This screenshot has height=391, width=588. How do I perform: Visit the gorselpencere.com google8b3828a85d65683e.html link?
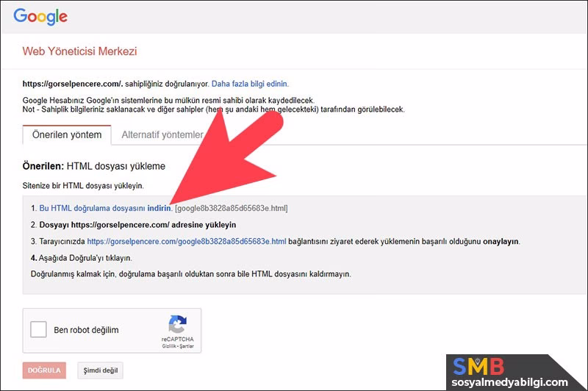click(x=187, y=241)
